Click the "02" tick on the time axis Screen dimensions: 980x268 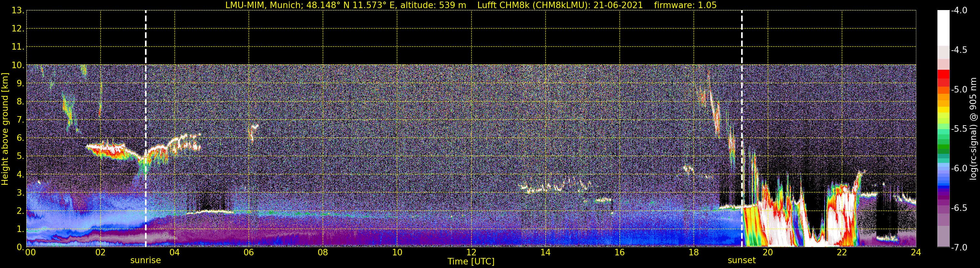point(100,252)
